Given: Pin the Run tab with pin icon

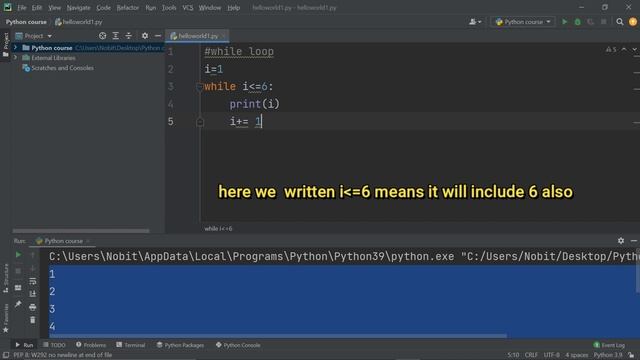Looking at the screenshot, I should click(18, 304).
